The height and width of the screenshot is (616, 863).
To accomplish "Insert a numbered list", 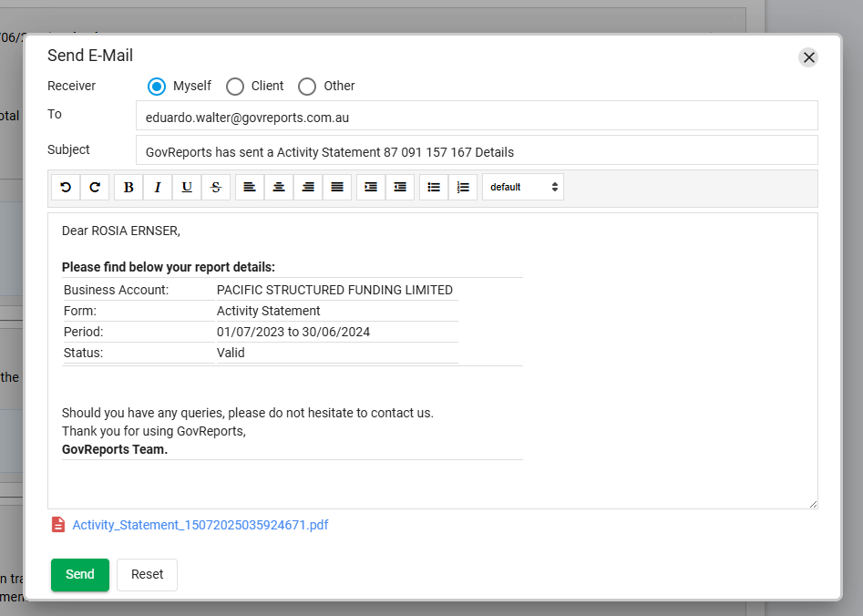I will pos(463,187).
